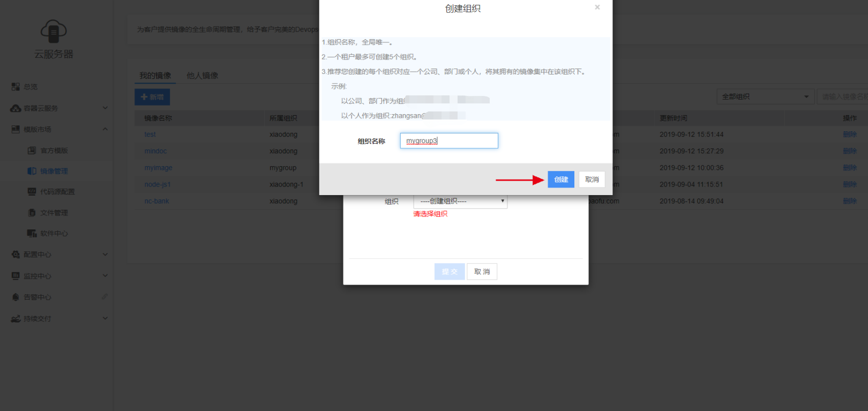
Task: Open 镜像管理 in the sidebar
Action: (54, 171)
